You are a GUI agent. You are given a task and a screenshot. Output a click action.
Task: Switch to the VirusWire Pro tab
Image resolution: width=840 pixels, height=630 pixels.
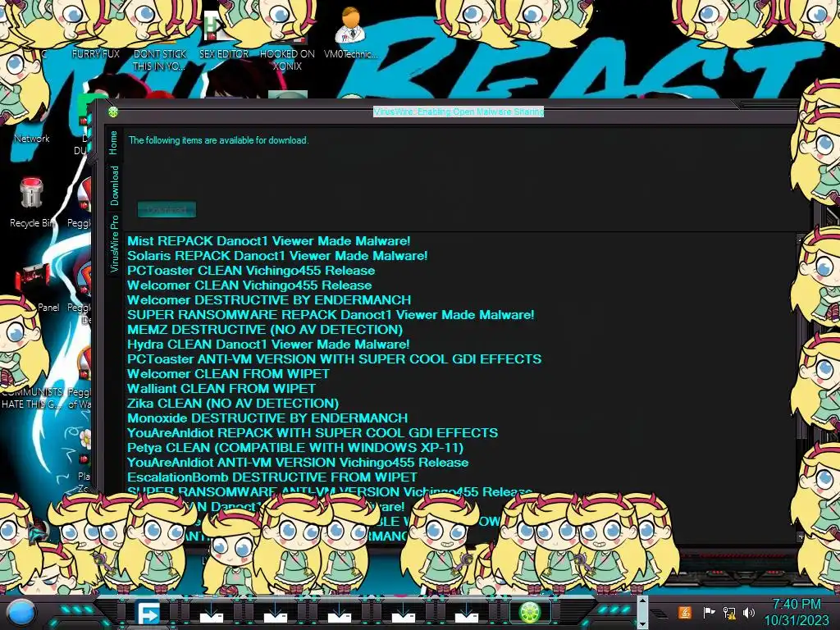pos(114,244)
